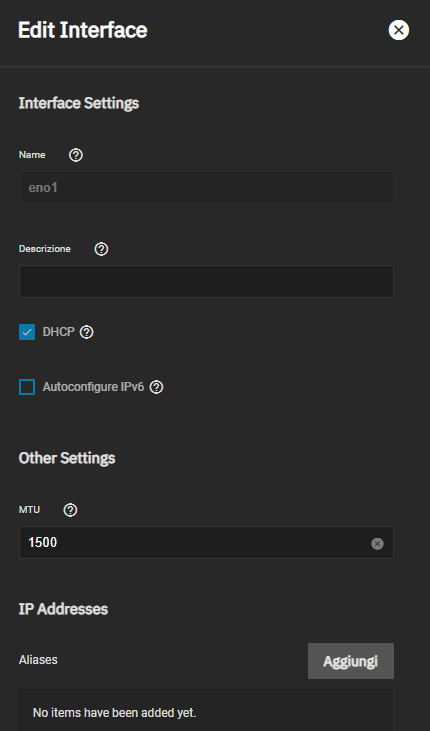The height and width of the screenshot is (731, 430).
Task: Click the No items have been added message
Action: click(x=114, y=713)
